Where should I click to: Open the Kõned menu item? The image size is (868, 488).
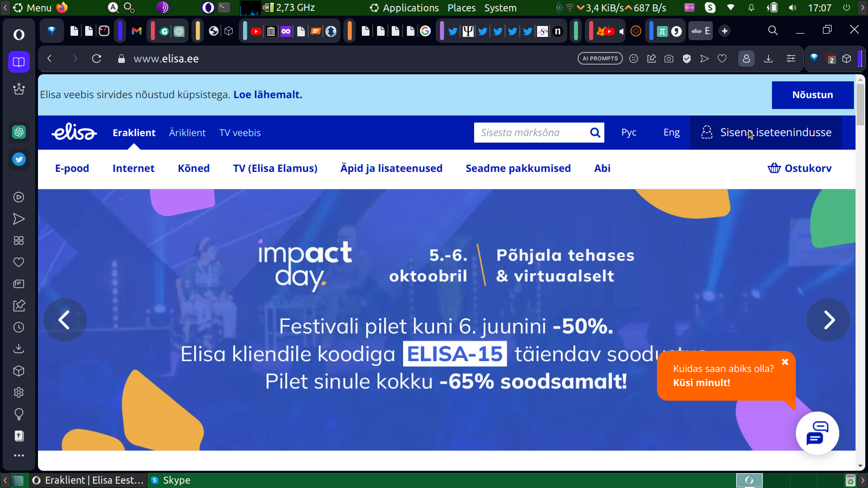point(194,169)
